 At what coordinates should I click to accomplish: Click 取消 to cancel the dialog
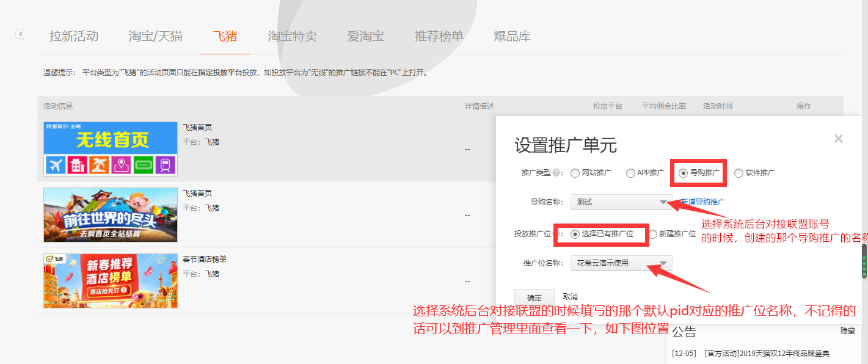(x=570, y=296)
